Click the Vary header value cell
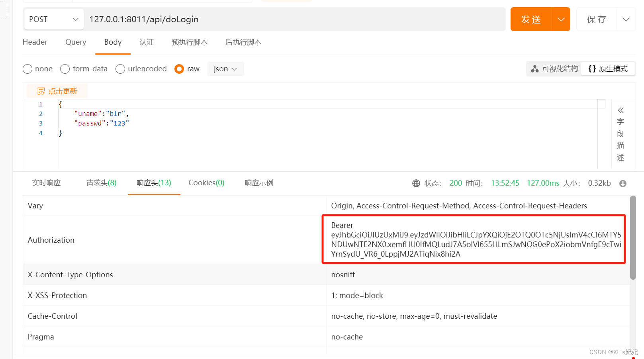The height and width of the screenshot is (359, 644). coord(478,206)
